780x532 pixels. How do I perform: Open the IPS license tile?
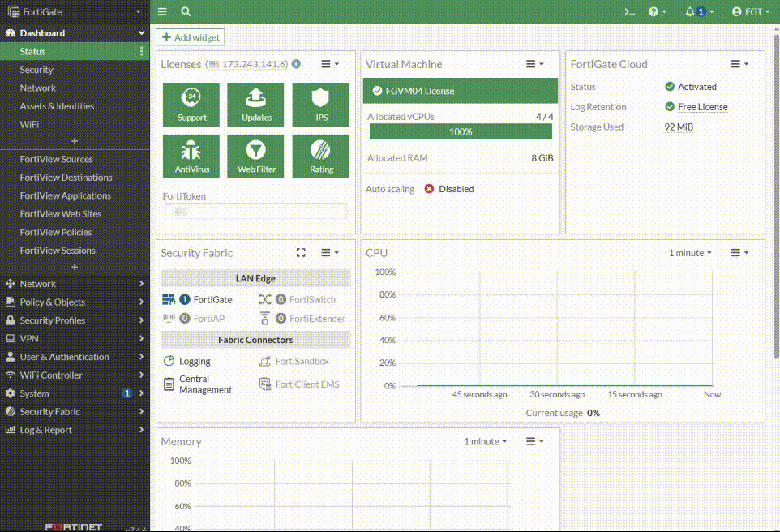(x=321, y=104)
